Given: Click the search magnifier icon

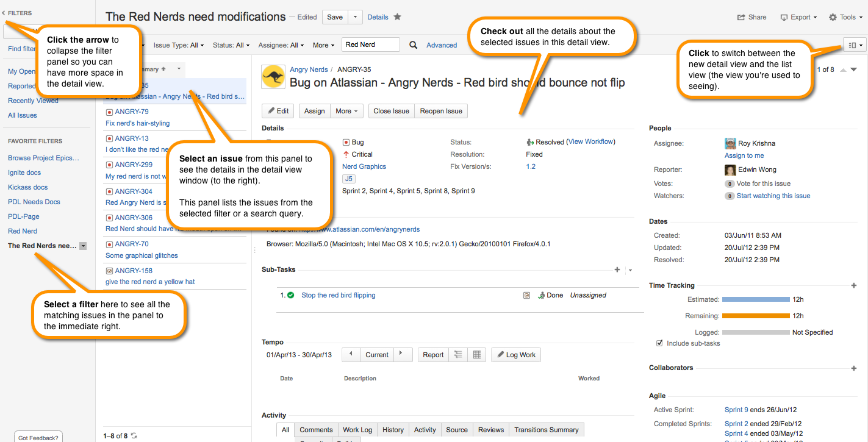Looking at the screenshot, I should click(x=413, y=45).
